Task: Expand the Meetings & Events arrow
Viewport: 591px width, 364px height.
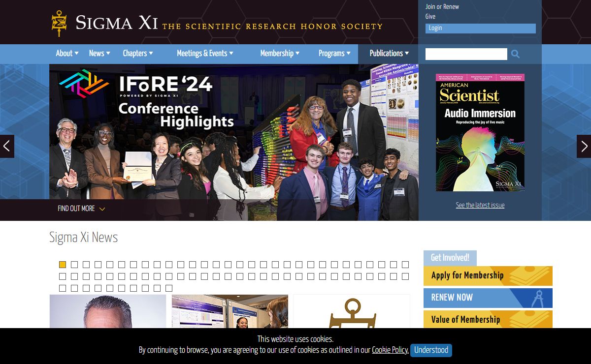Action: pyautogui.click(x=231, y=53)
